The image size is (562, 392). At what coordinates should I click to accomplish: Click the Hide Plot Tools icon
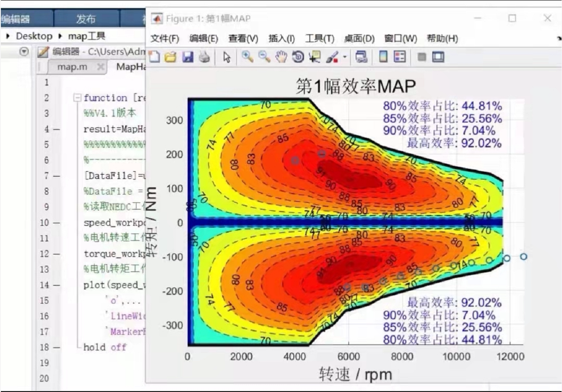click(421, 57)
